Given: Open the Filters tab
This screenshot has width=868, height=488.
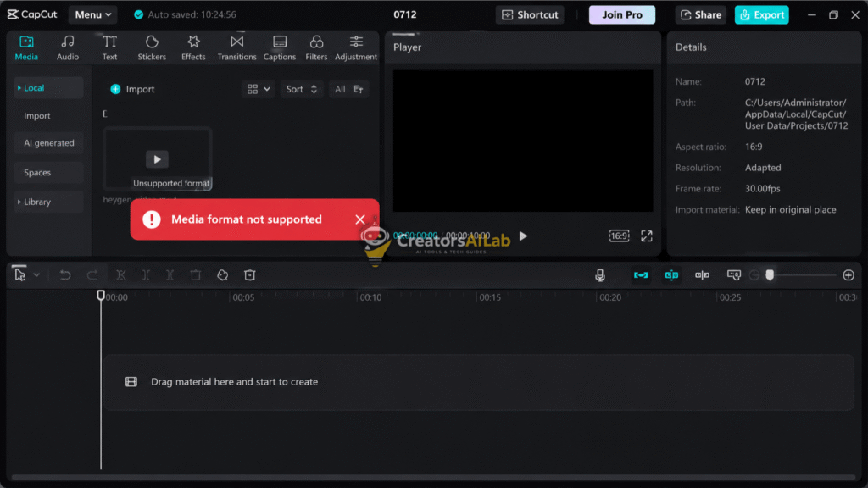Looking at the screenshot, I should pyautogui.click(x=316, y=47).
